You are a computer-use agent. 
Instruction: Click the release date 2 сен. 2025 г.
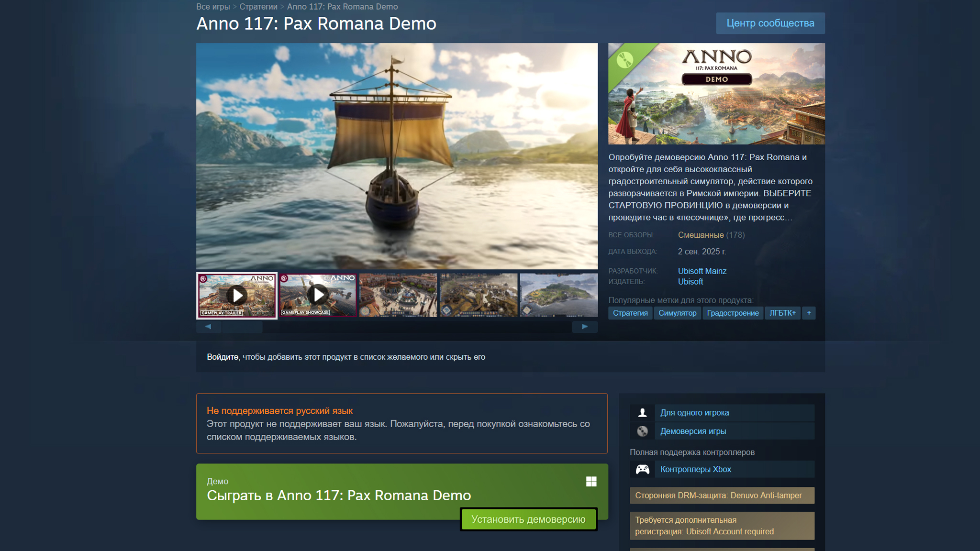(702, 252)
